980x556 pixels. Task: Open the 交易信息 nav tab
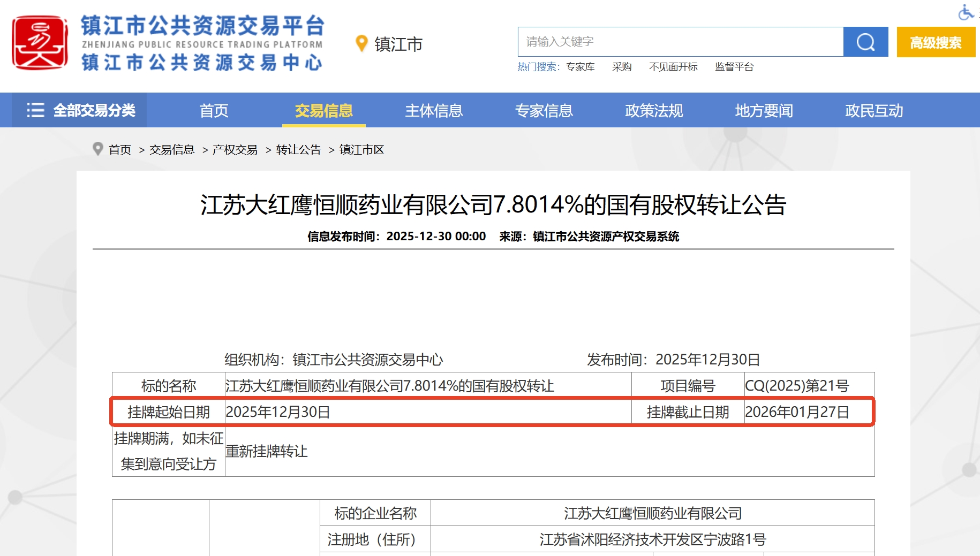[323, 111]
